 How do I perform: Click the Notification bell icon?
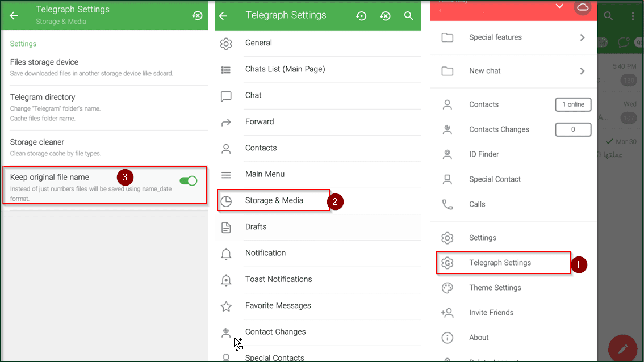[226, 254]
